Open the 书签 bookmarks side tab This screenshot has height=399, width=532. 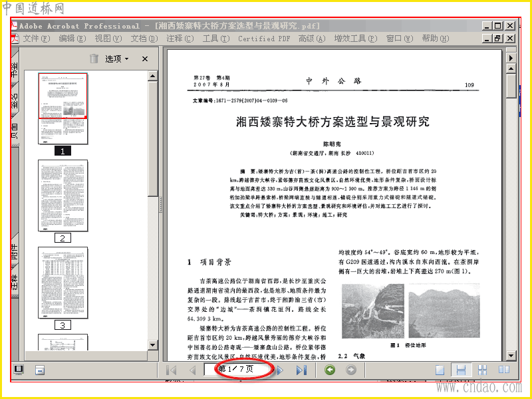(15, 68)
